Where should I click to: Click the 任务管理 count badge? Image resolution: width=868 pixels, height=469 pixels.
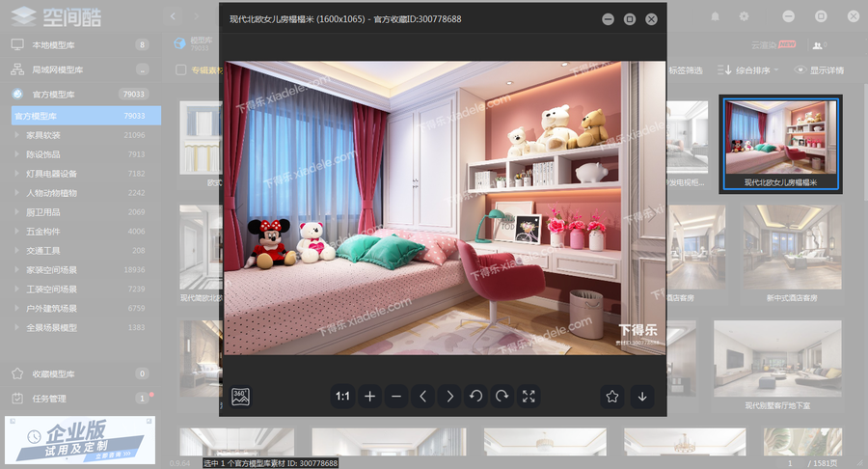click(143, 399)
